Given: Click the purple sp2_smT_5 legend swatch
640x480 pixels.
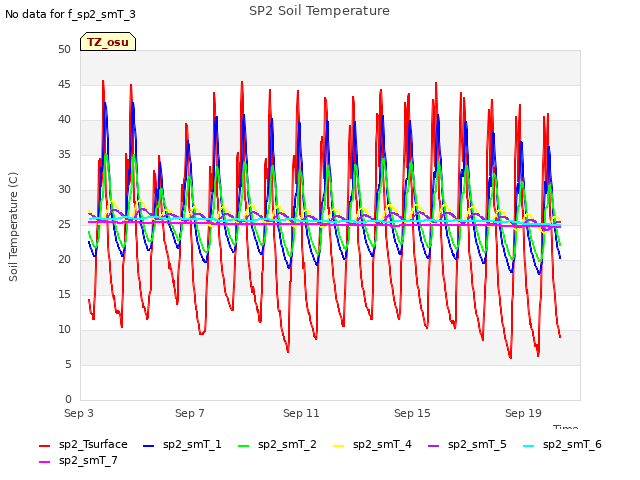Looking at the screenshot, I should tap(433, 446).
